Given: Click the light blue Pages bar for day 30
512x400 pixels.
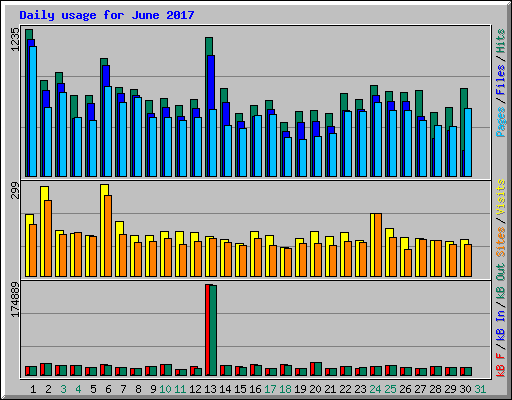Looking at the screenshot, I should pyautogui.click(x=468, y=142).
